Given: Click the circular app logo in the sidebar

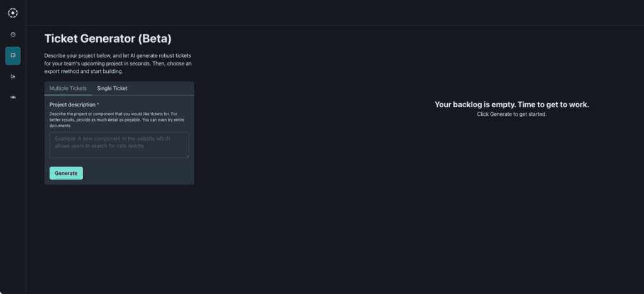Looking at the screenshot, I should pyautogui.click(x=13, y=13).
